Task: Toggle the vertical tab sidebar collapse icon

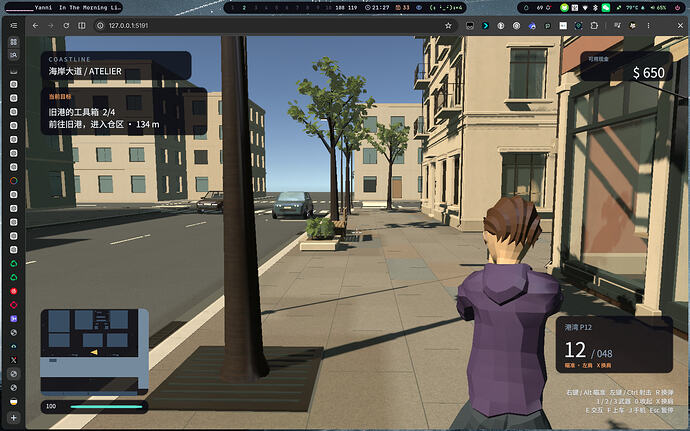Action: pyautogui.click(x=14, y=26)
